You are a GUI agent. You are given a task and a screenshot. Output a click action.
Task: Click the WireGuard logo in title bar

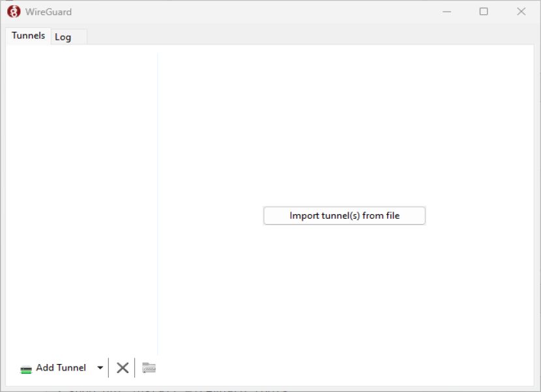click(x=14, y=12)
